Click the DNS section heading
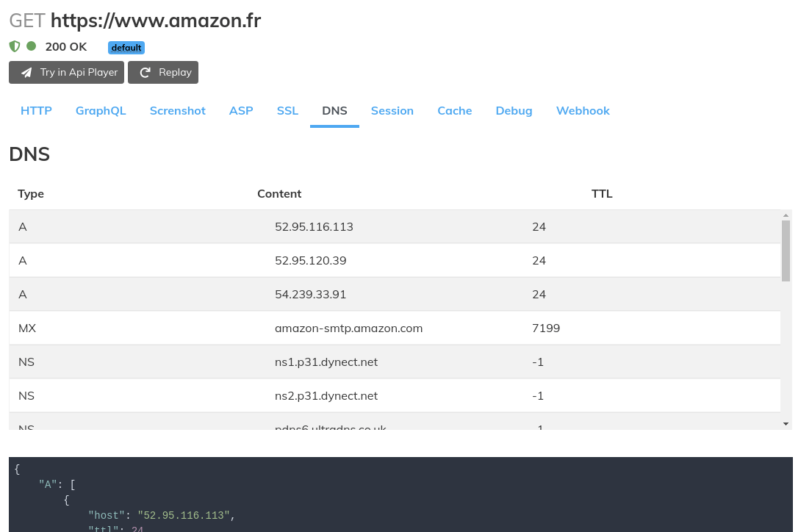The image size is (812, 532). pyautogui.click(x=29, y=154)
